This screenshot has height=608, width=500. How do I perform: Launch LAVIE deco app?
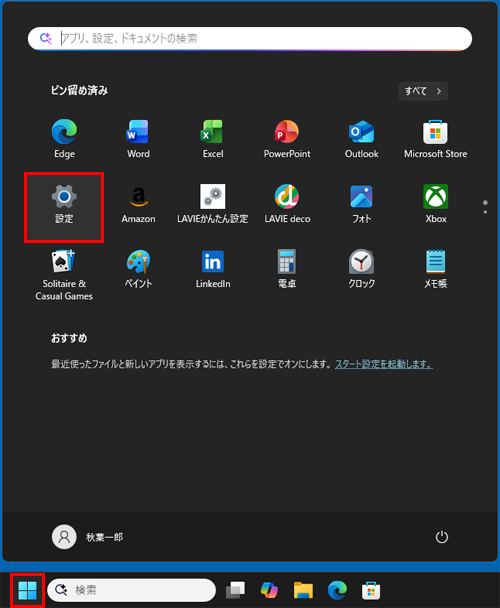pyautogui.click(x=287, y=204)
